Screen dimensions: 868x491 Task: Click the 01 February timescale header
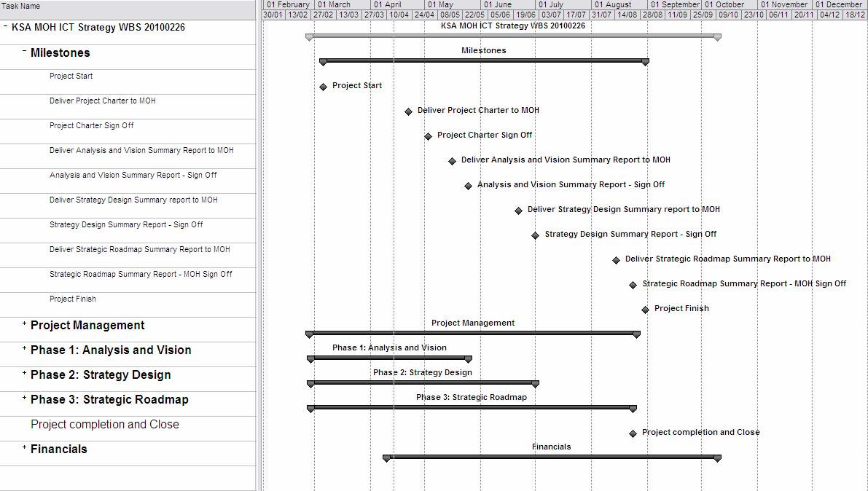(x=288, y=4)
